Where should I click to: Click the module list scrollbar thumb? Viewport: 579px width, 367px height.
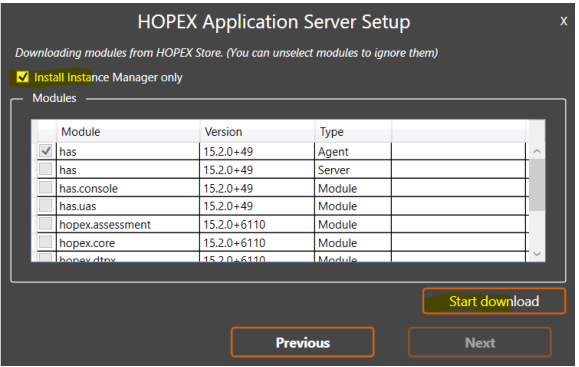click(537, 185)
